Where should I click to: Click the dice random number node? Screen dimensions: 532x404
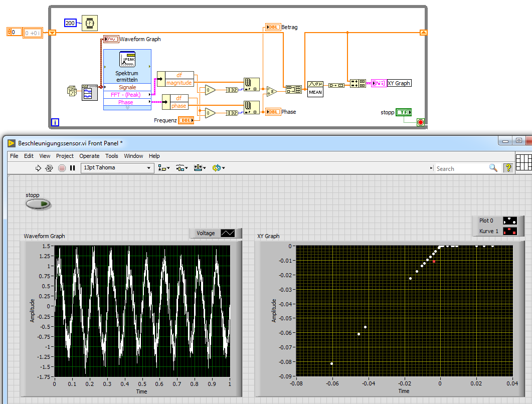(72, 91)
